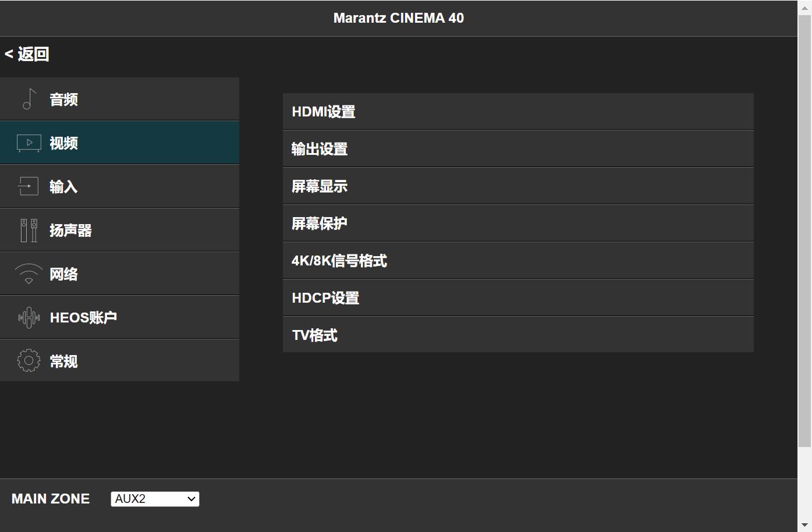Select the 输入 input arrow icon

[x=28, y=186]
